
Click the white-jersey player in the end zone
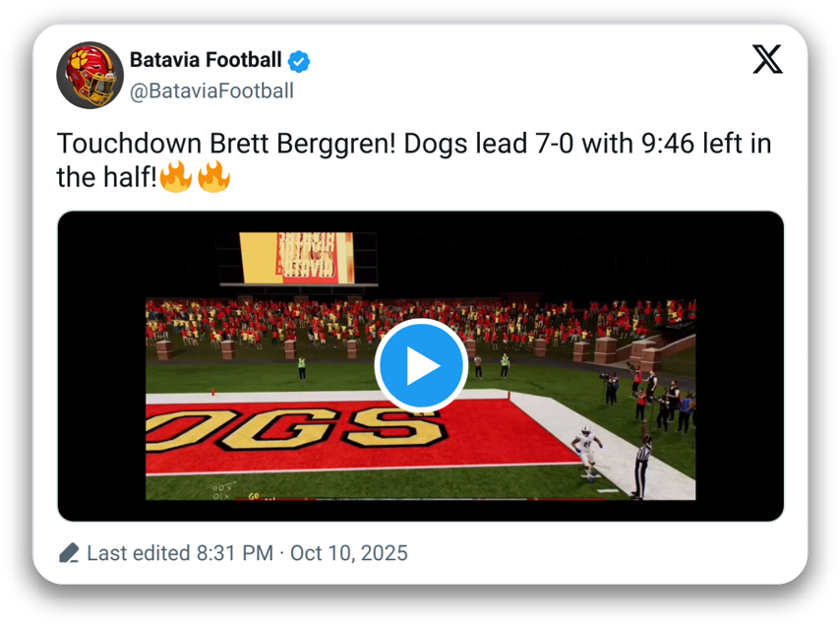(589, 452)
